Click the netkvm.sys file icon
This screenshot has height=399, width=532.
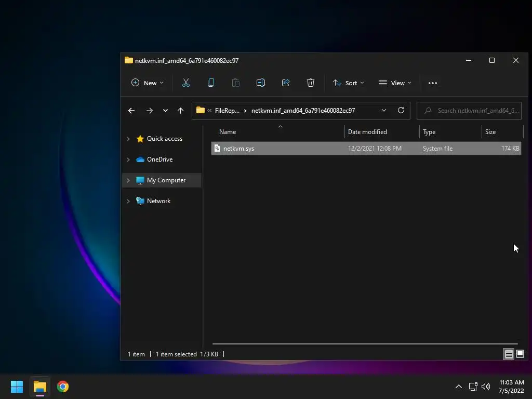(x=217, y=148)
